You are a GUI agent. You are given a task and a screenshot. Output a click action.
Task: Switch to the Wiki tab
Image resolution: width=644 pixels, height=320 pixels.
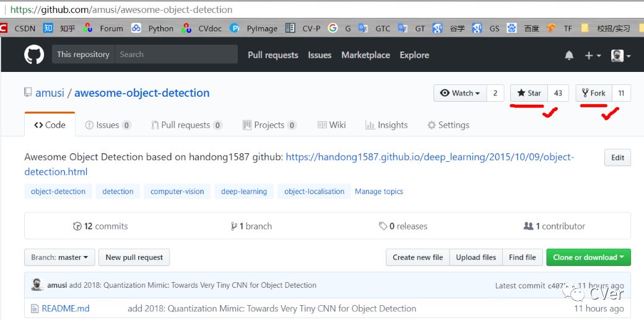point(331,125)
